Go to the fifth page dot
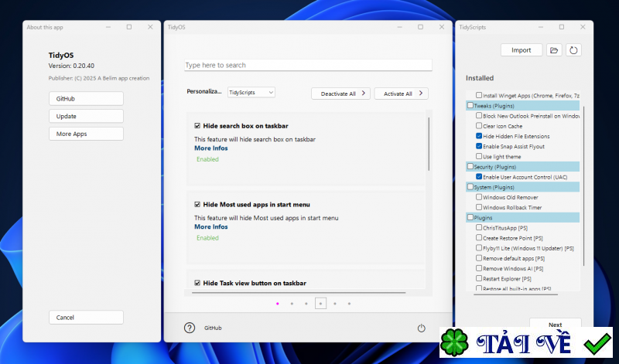The image size is (619, 364). point(335,304)
